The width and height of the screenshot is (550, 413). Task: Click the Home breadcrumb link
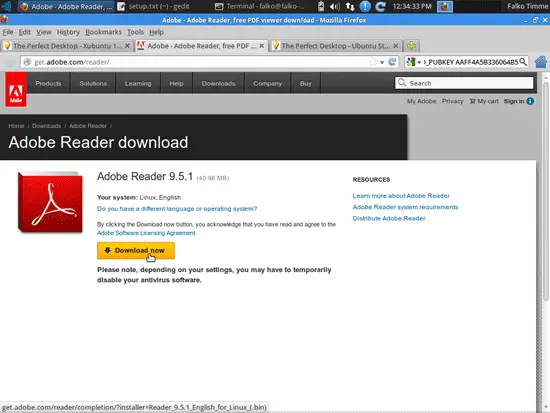(16, 126)
